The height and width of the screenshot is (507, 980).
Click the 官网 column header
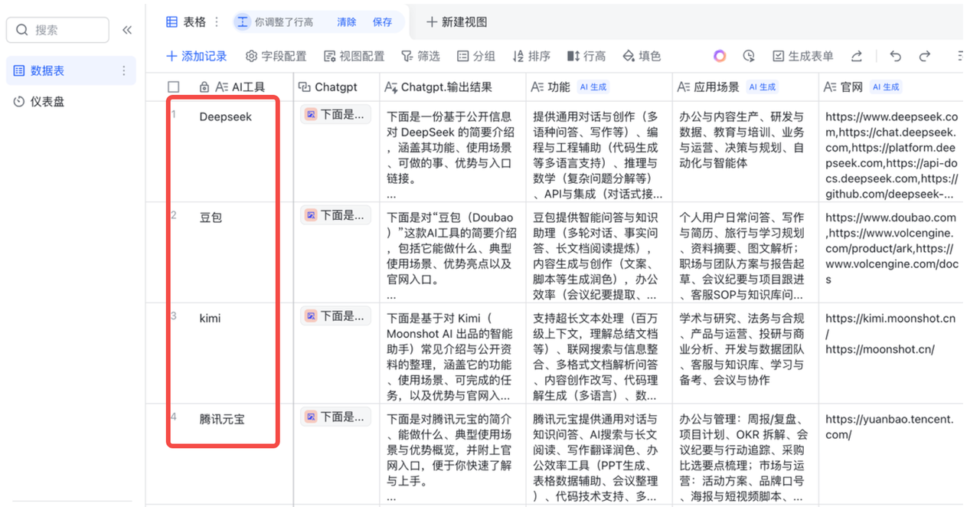click(x=891, y=87)
